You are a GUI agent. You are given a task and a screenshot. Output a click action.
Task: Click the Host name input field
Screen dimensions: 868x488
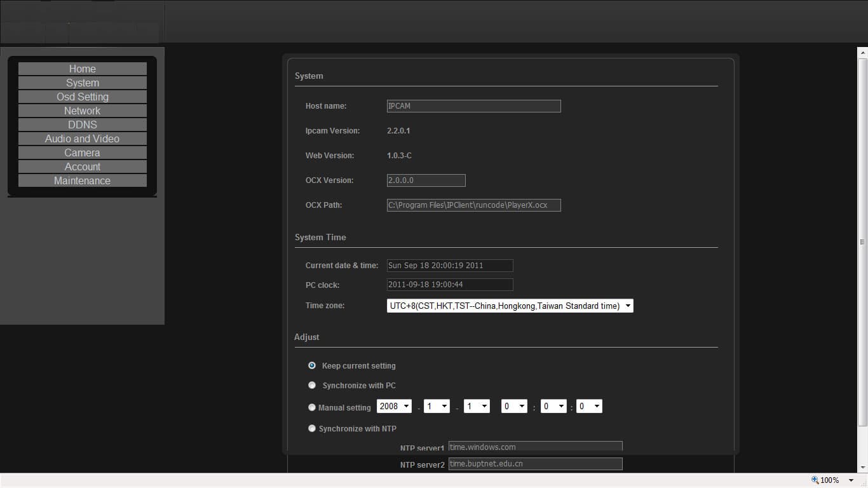coord(474,106)
